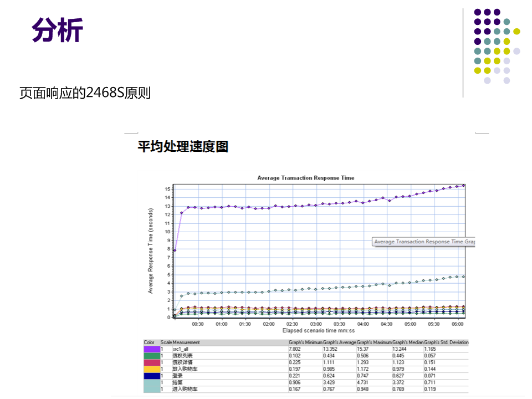The width and height of the screenshot is (532, 399).
Task: Click the Y-axis label Average Response Time (seconds)
Action: (x=150, y=250)
